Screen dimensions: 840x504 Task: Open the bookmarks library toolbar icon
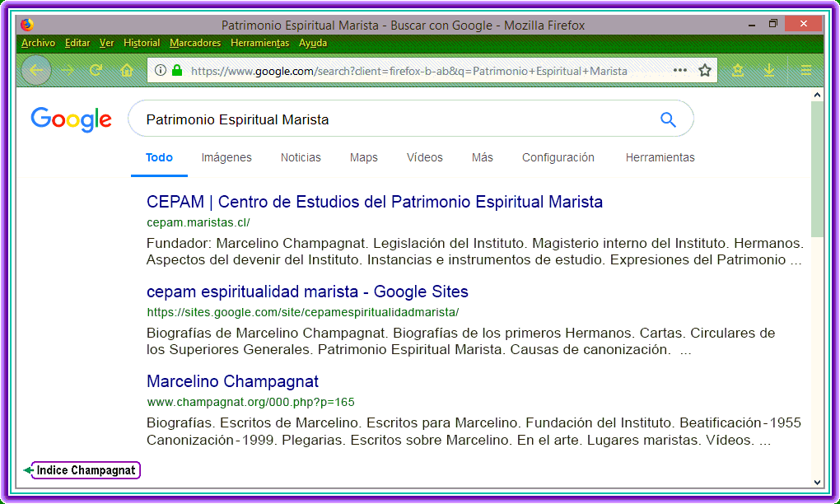point(738,70)
